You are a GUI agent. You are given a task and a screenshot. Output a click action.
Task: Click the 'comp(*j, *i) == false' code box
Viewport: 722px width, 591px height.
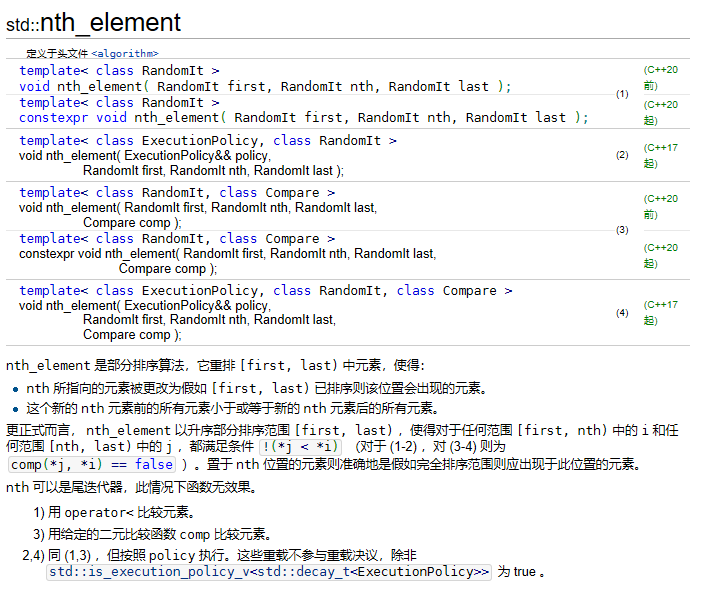pyautogui.click(x=92, y=464)
